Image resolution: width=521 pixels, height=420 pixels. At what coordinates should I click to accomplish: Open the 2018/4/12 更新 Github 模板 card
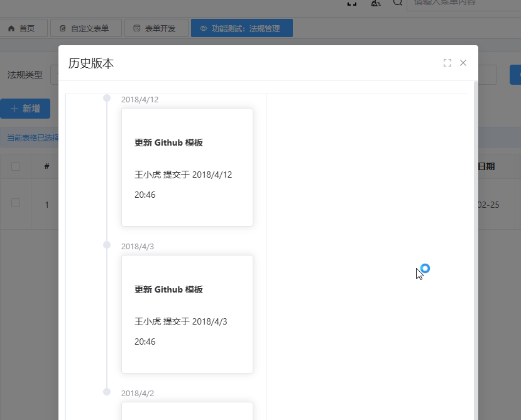187,167
